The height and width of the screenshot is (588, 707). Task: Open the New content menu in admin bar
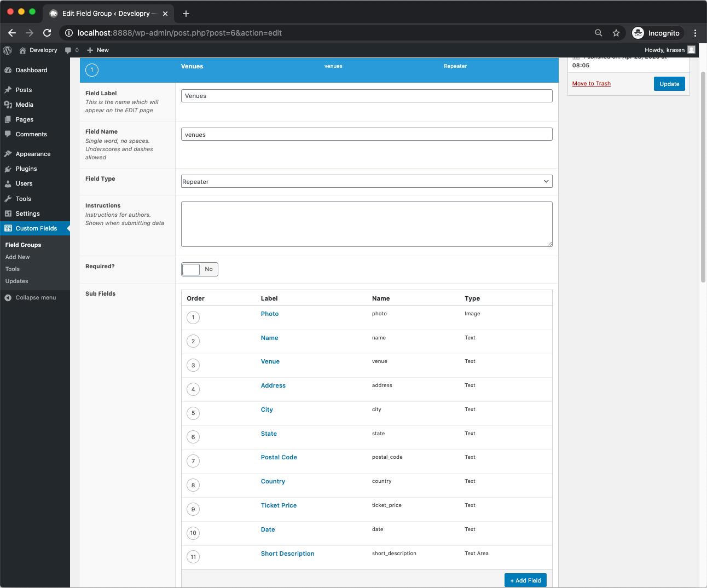click(x=98, y=50)
